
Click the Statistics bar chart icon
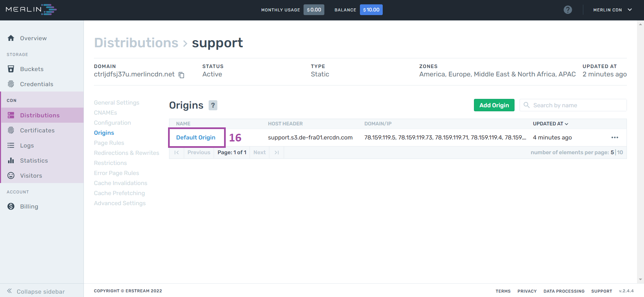click(11, 161)
